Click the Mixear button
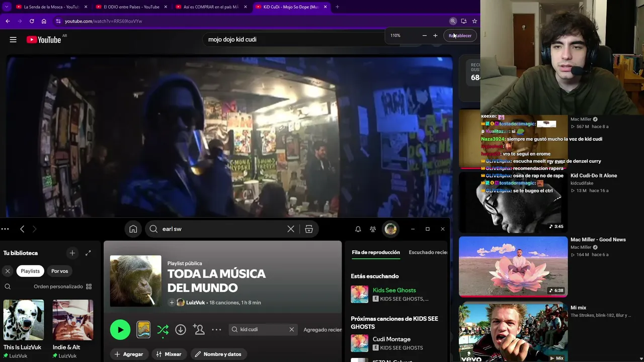 169,354
